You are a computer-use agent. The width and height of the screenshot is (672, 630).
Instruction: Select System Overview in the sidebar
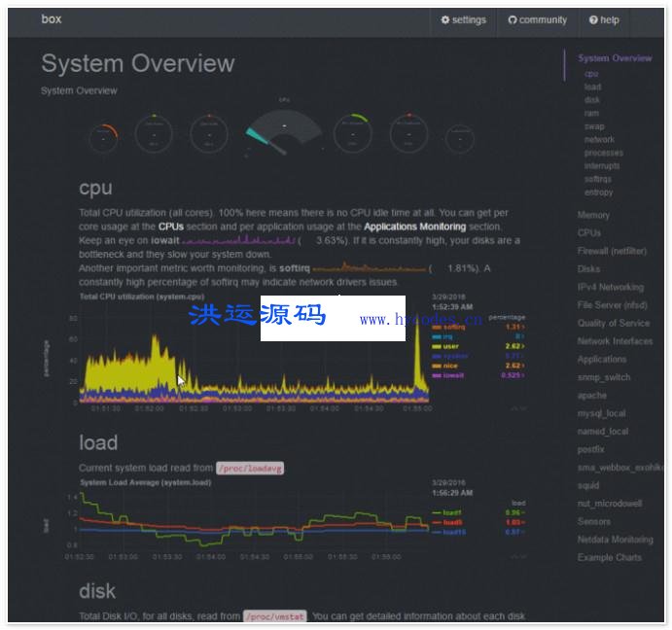[615, 58]
